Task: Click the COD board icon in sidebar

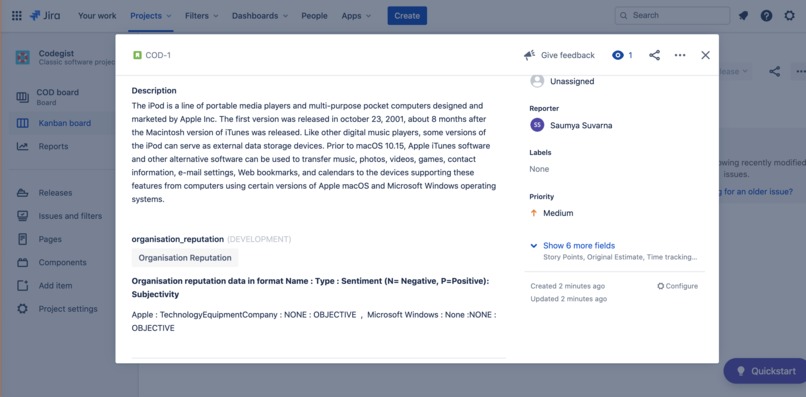Action: pos(23,97)
